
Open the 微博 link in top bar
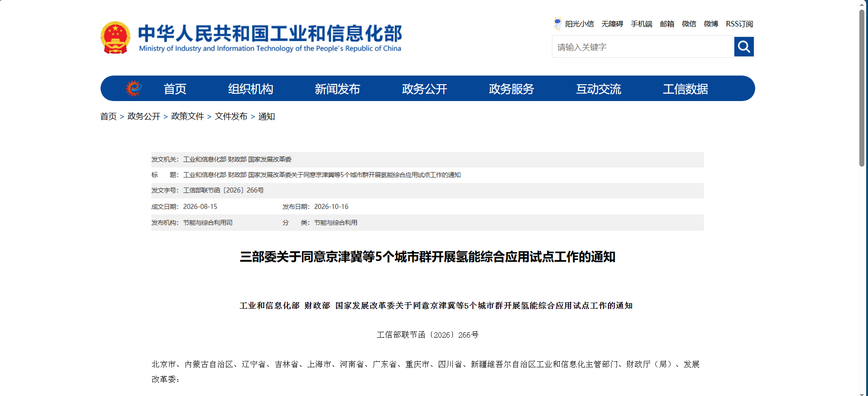tap(711, 24)
